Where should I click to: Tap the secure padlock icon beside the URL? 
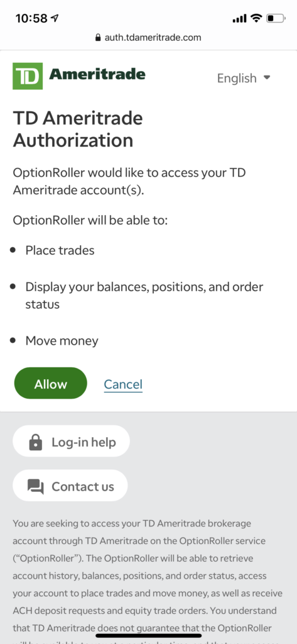pos(97,38)
